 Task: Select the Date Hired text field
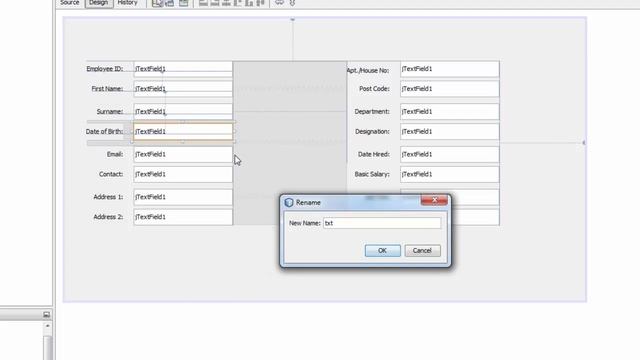tap(449, 154)
